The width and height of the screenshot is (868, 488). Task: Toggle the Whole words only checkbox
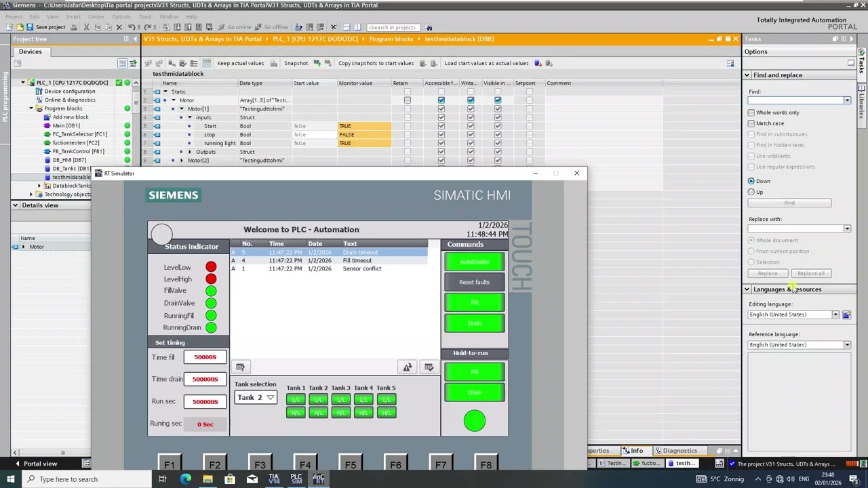tap(751, 113)
